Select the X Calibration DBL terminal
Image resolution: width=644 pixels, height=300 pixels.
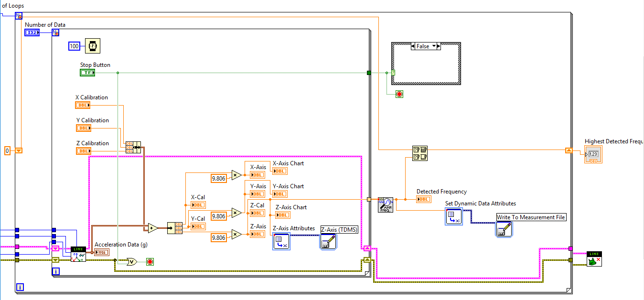pos(83,105)
